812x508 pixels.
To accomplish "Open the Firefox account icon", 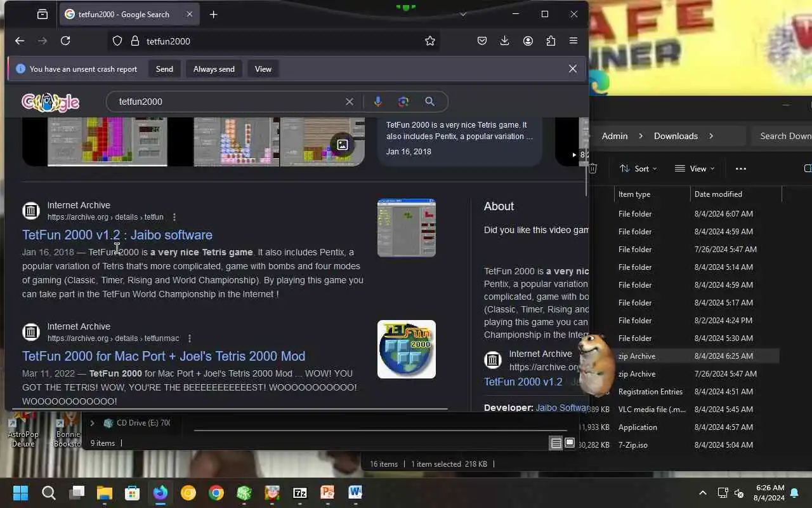I will click(528, 41).
